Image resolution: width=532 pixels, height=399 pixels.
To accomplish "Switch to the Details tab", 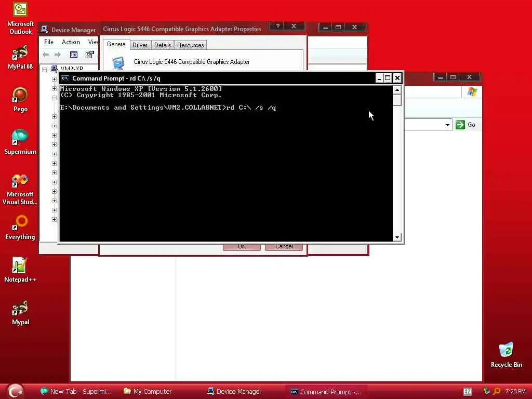I will point(163,45).
